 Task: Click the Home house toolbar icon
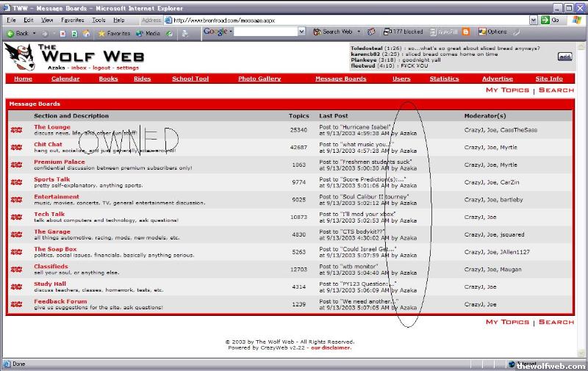86,34
